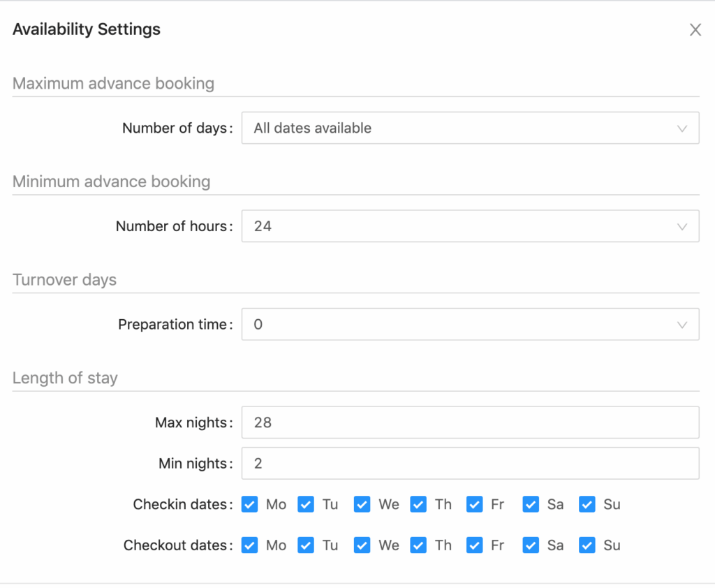The height and width of the screenshot is (588, 715).
Task: Disable Saturday for Checkout dates
Action: point(531,545)
